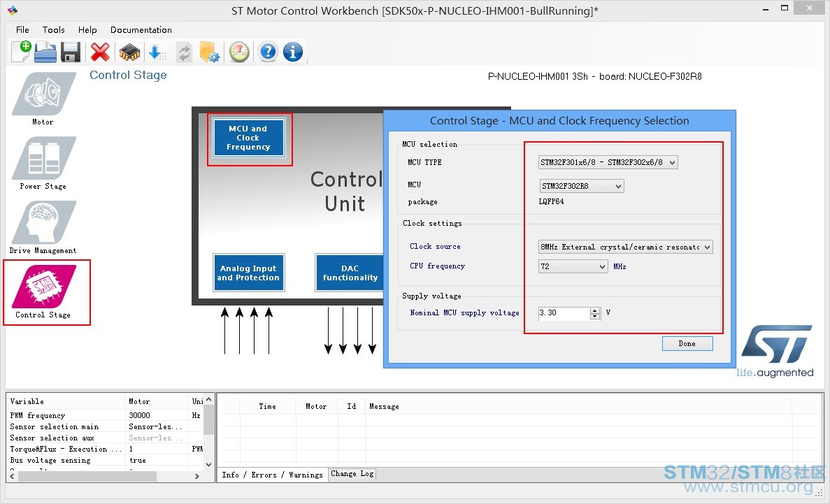830x504 pixels.
Task: Select the PWM frequency row
Action: tap(105, 416)
